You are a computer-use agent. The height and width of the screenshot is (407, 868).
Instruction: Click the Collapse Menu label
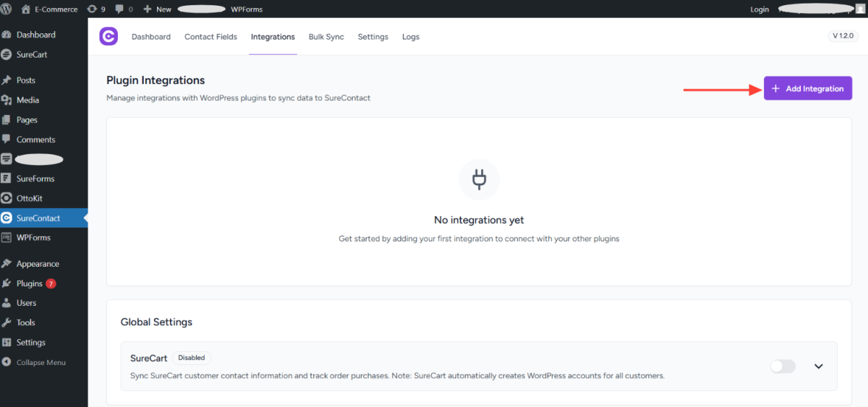click(41, 362)
